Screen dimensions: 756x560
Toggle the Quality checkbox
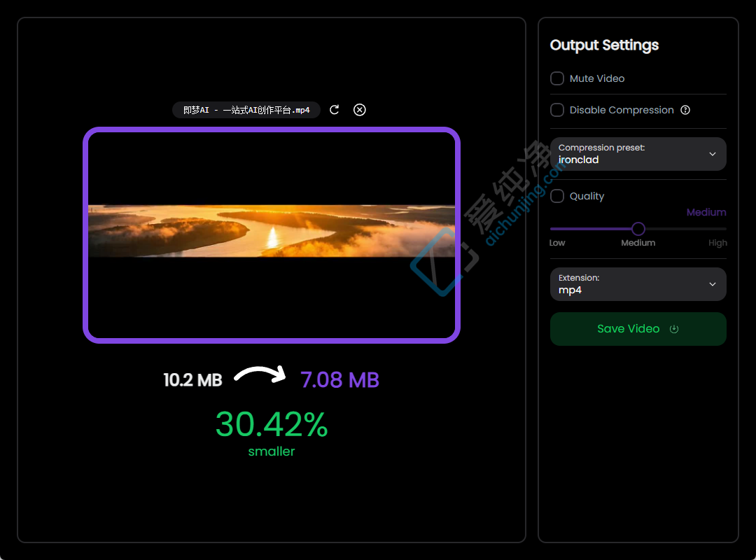557,196
